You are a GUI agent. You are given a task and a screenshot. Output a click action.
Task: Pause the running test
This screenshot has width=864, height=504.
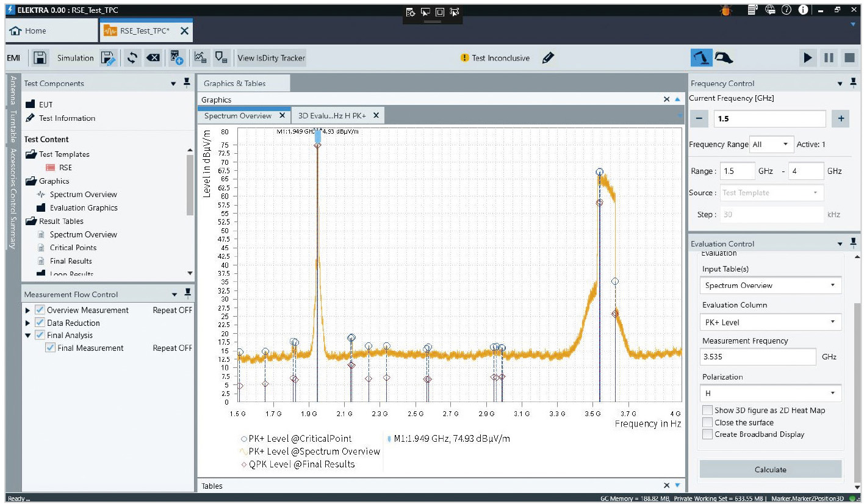coord(829,58)
